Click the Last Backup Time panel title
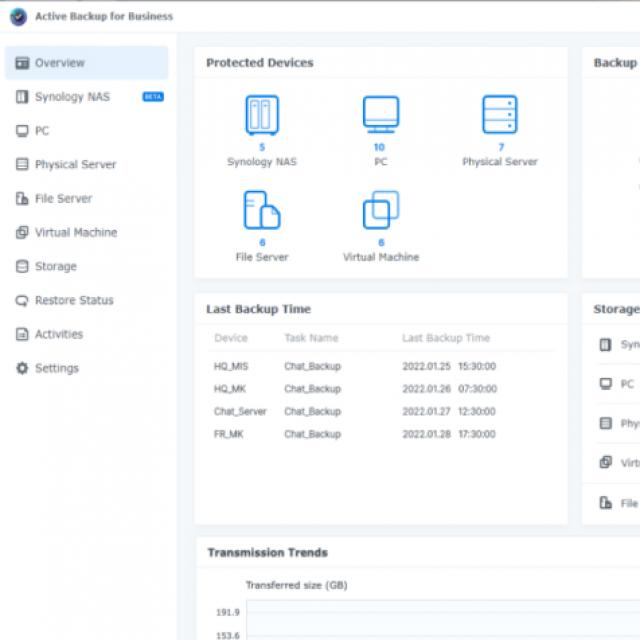The height and width of the screenshot is (640, 640). point(258,309)
